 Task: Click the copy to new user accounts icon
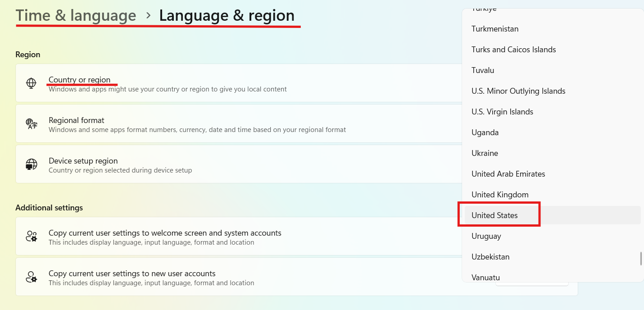pos(31,277)
